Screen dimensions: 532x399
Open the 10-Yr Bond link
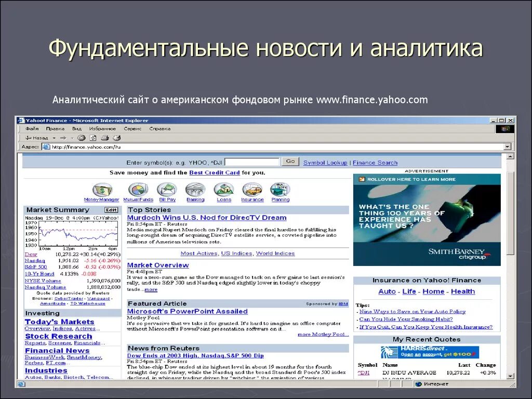39,274
